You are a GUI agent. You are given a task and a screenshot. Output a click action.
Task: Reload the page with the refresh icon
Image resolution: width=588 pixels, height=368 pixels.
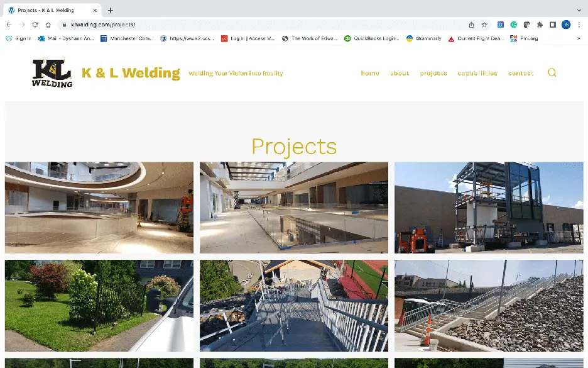click(x=35, y=25)
